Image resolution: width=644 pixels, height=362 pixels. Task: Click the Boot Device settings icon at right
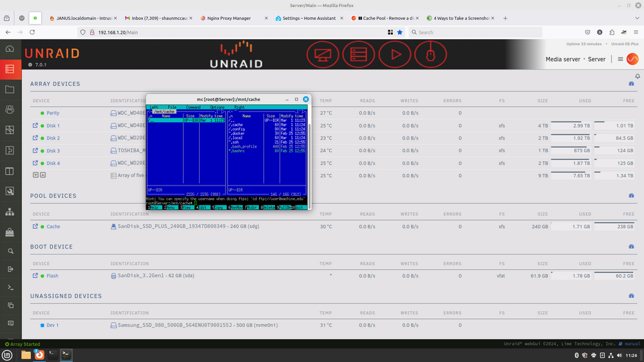[631, 247]
